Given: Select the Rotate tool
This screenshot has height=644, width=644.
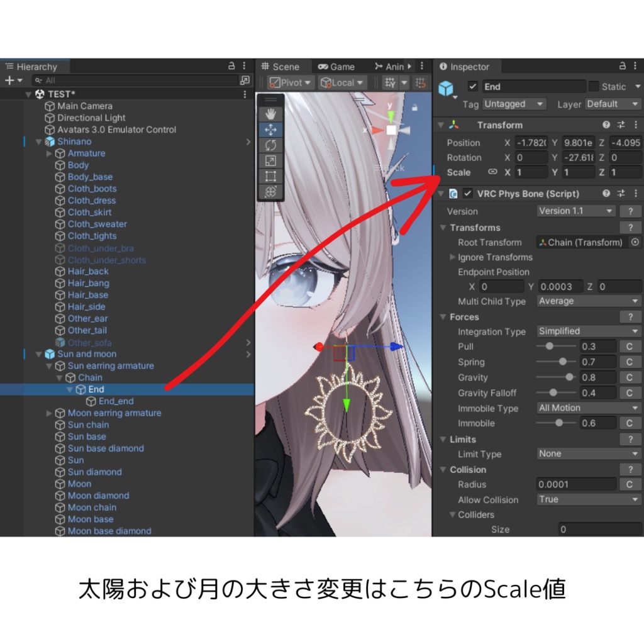Looking at the screenshot, I should click(x=270, y=145).
